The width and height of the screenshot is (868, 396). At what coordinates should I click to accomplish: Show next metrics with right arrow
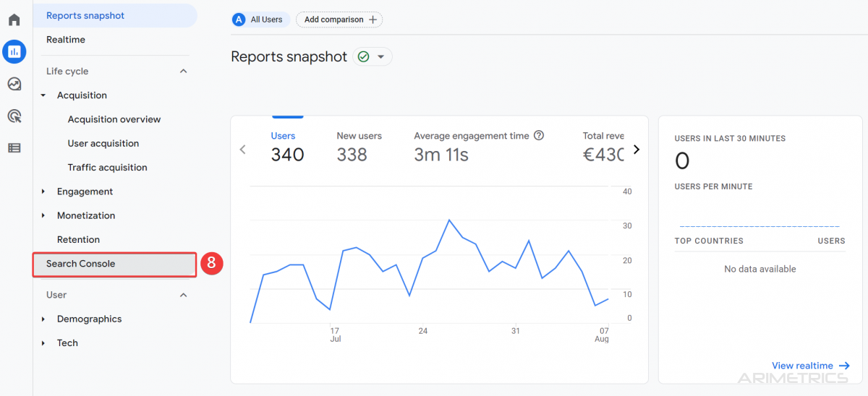tap(637, 150)
